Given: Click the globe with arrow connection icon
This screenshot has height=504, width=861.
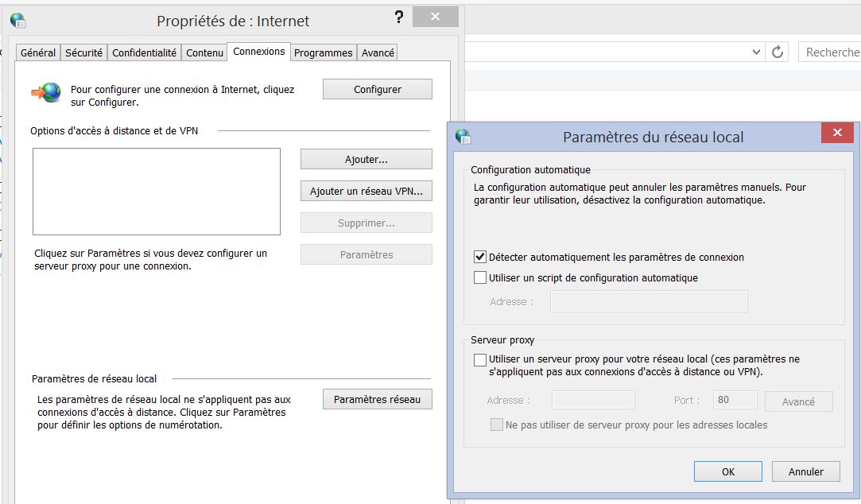Looking at the screenshot, I should tap(46, 93).
